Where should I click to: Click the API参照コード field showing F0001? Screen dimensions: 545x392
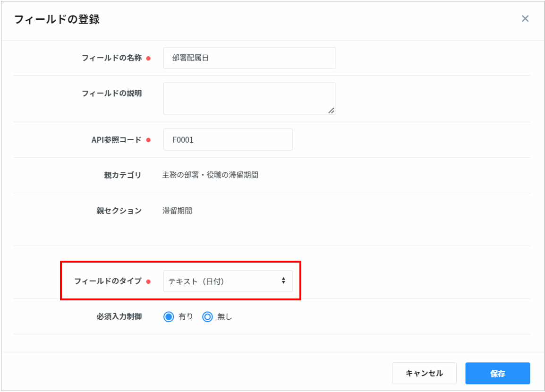[x=228, y=140]
